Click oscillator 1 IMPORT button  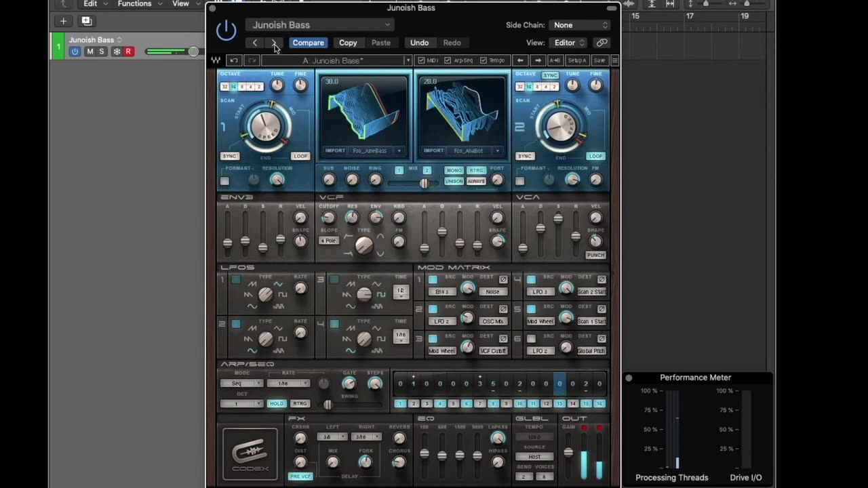(x=336, y=150)
